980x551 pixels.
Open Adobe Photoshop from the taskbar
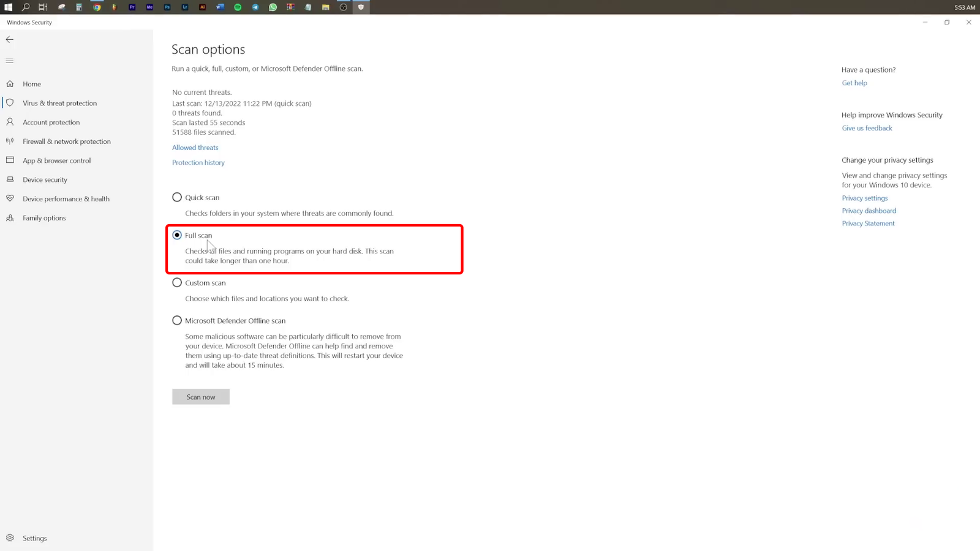[167, 7]
